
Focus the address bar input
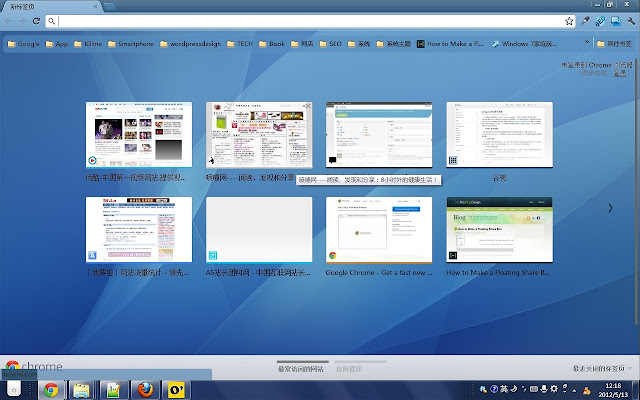[310, 21]
